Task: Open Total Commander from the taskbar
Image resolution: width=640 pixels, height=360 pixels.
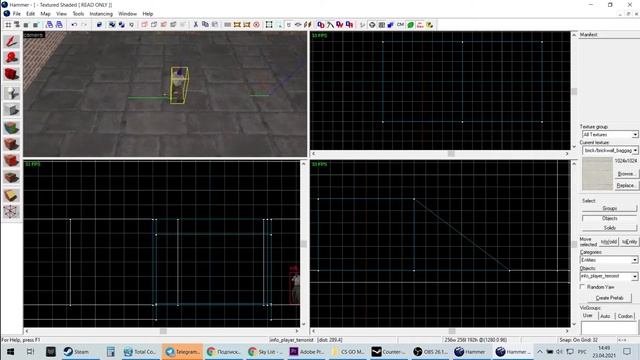Action: (x=140, y=351)
